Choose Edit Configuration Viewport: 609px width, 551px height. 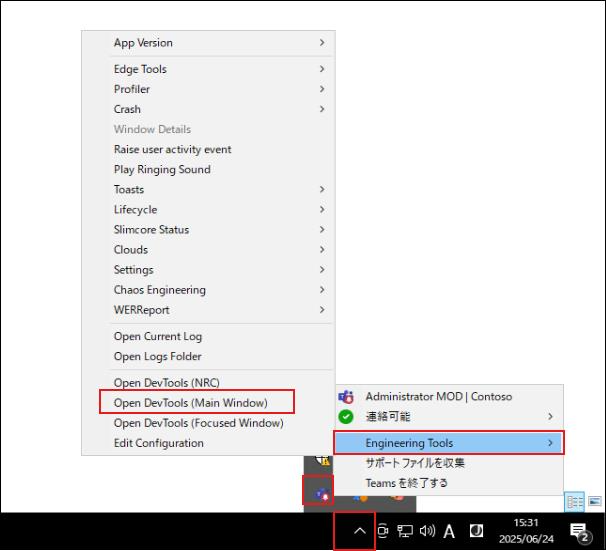[x=209, y=443]
